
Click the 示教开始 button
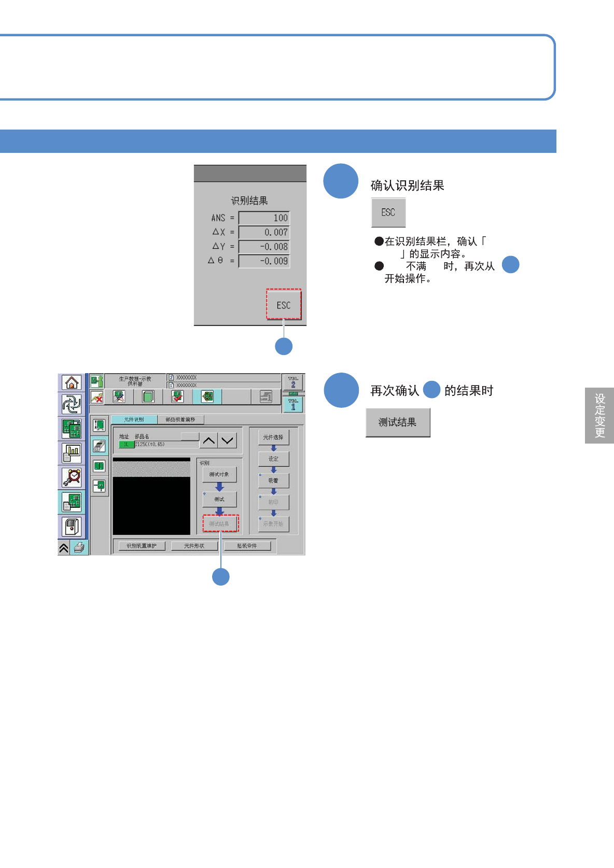click(x=273, y=524)
